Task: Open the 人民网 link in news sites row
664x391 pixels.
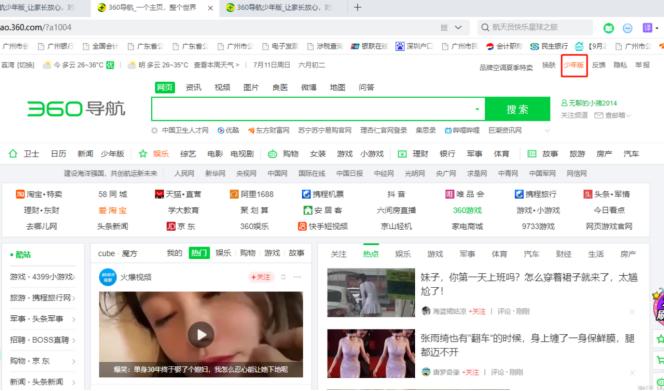Action: coord(184,173)
